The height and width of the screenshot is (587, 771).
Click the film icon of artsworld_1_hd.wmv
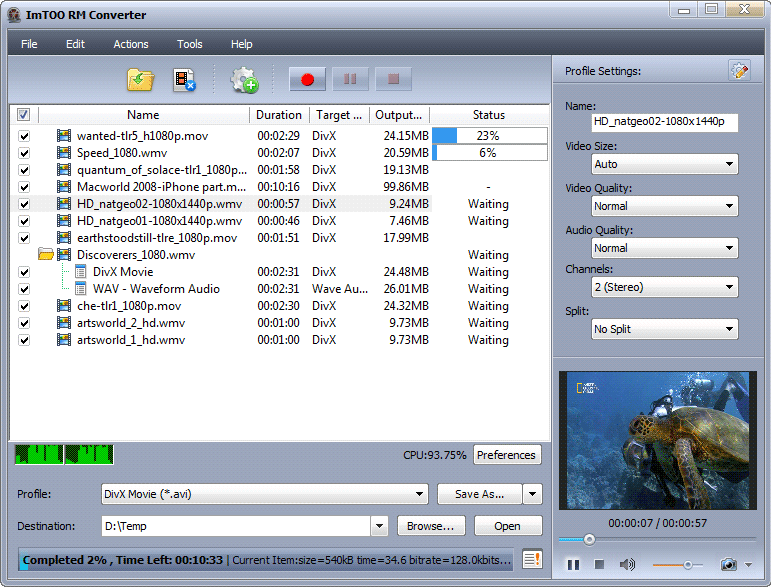63,339
